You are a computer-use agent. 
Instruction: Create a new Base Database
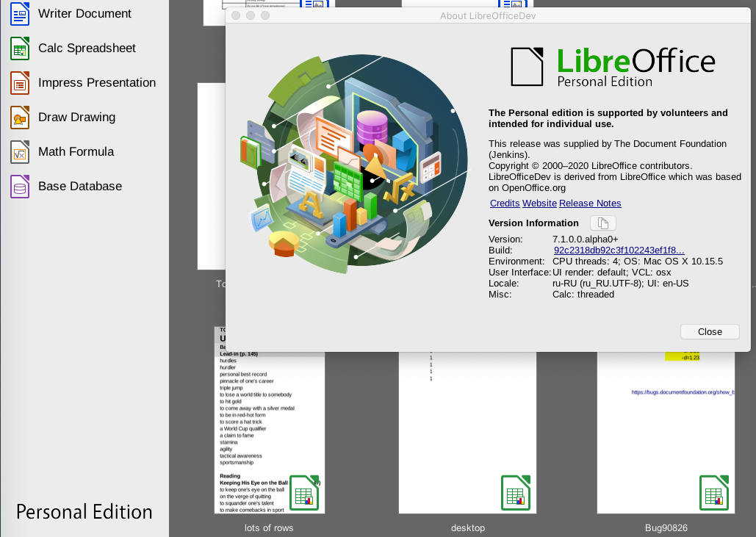(80, 186)
